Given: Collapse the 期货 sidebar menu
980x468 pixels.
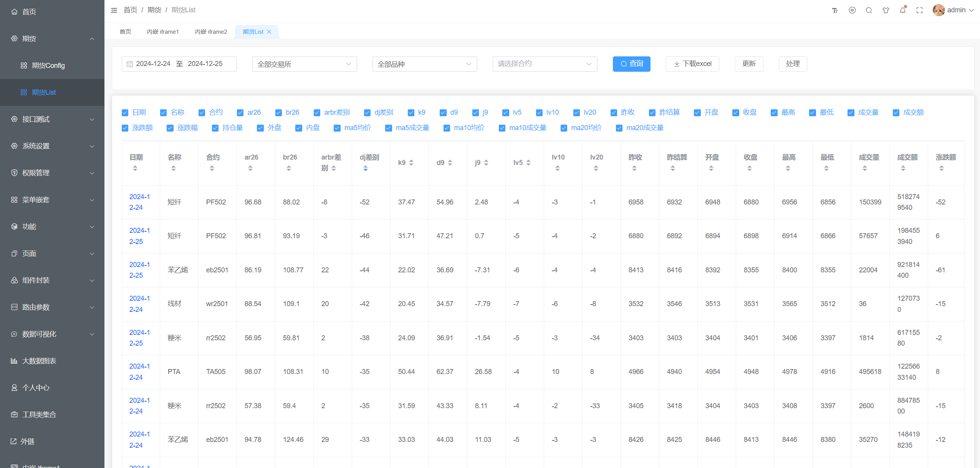Looking at the screenshot, I should point(52,39).
